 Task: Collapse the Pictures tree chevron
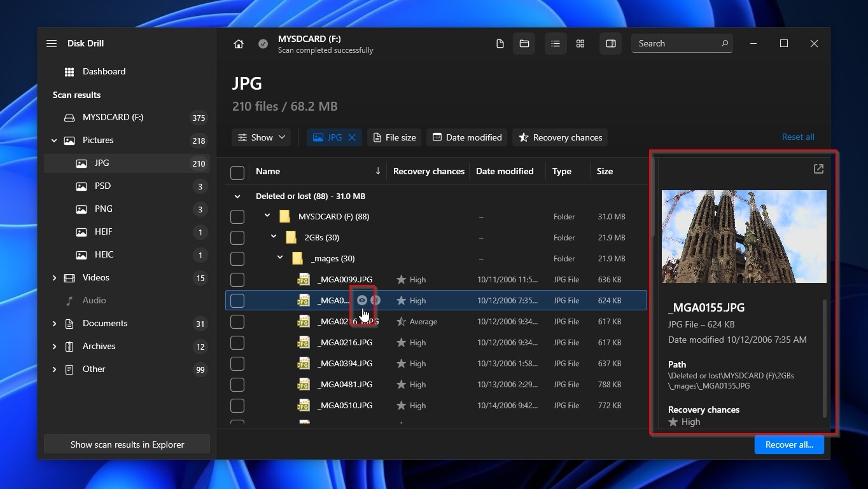click(x=54, y=141)
